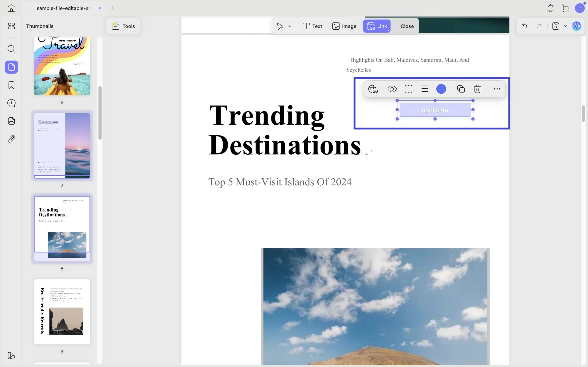Open the Tools button

click(123, 26)
